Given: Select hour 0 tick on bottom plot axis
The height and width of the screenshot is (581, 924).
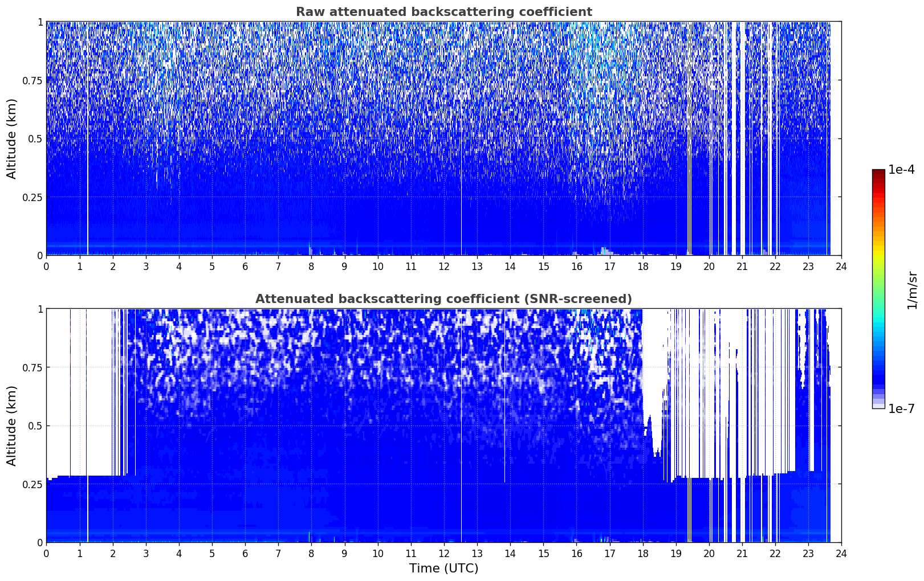Looking at the screenshot, I should [x=47, y=553].
